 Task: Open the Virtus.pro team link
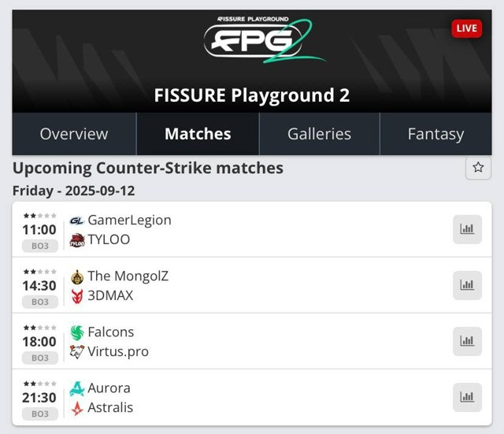click(118, 351)
